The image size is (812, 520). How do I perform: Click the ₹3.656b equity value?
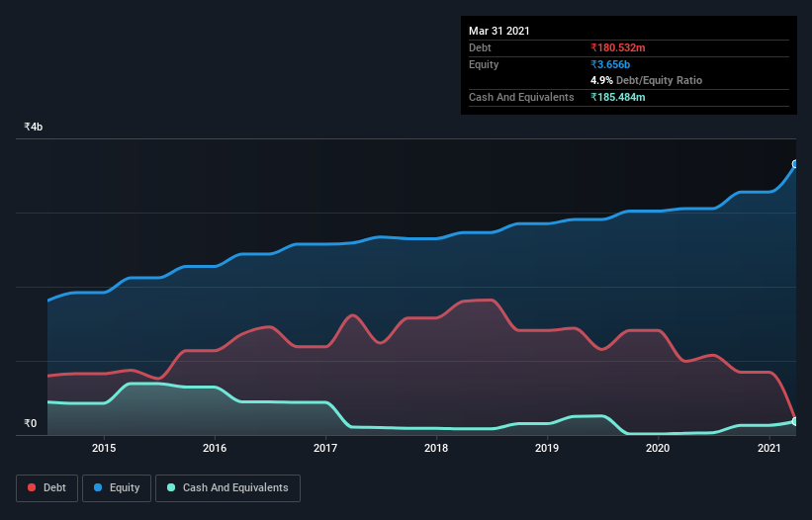tap(610, 64)
